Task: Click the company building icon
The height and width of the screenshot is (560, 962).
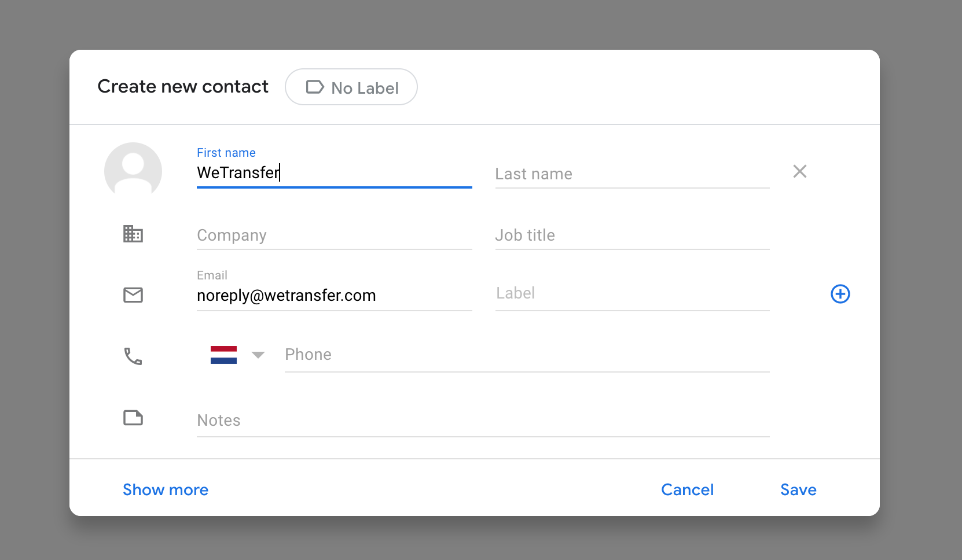Action: [133, 234]
